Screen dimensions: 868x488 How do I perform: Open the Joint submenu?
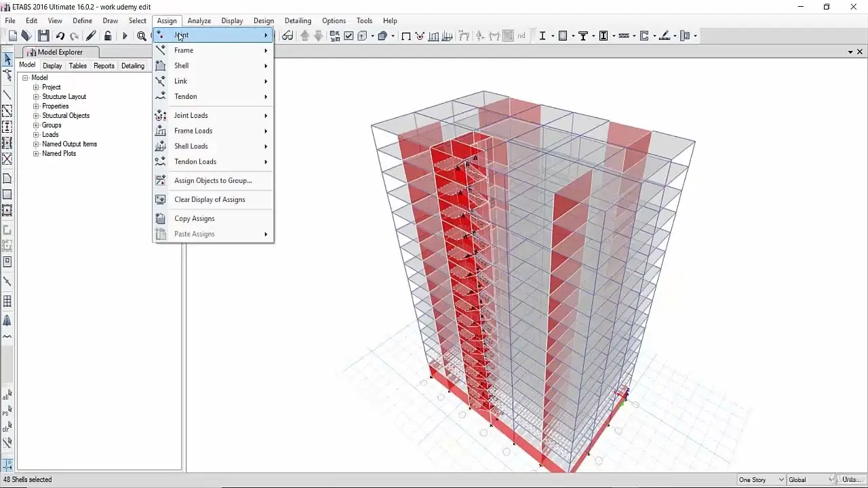[213, 35]
